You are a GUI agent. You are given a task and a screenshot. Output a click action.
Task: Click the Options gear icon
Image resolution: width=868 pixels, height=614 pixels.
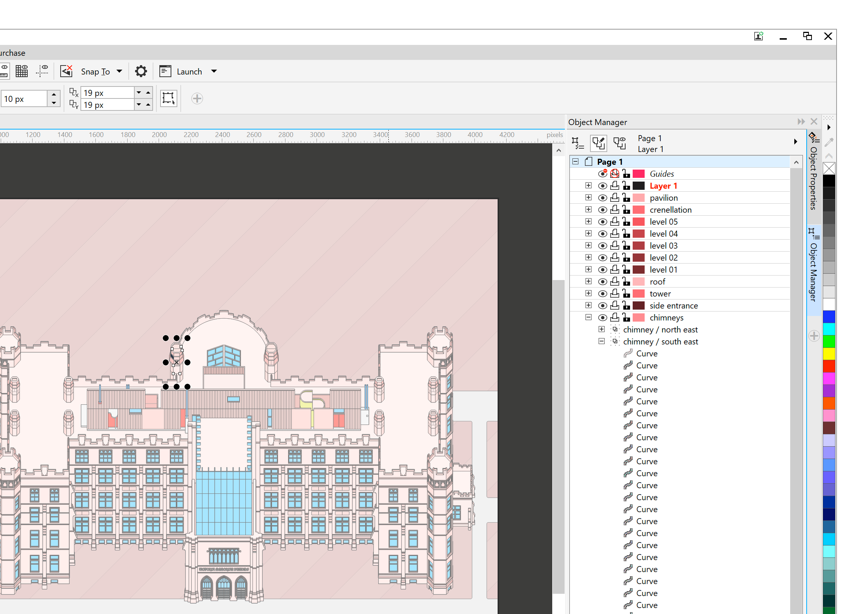[x=141, y=71]
